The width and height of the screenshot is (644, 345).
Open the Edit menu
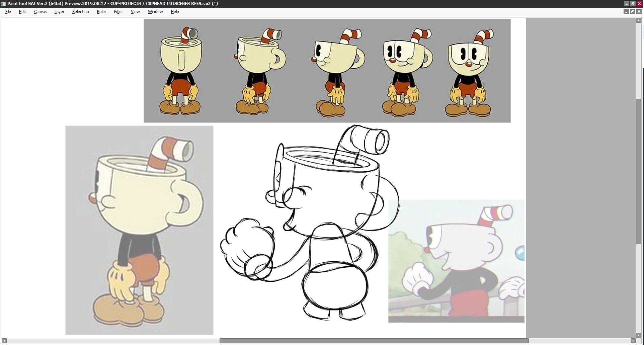pyautogui.click(x=22, y=12)
